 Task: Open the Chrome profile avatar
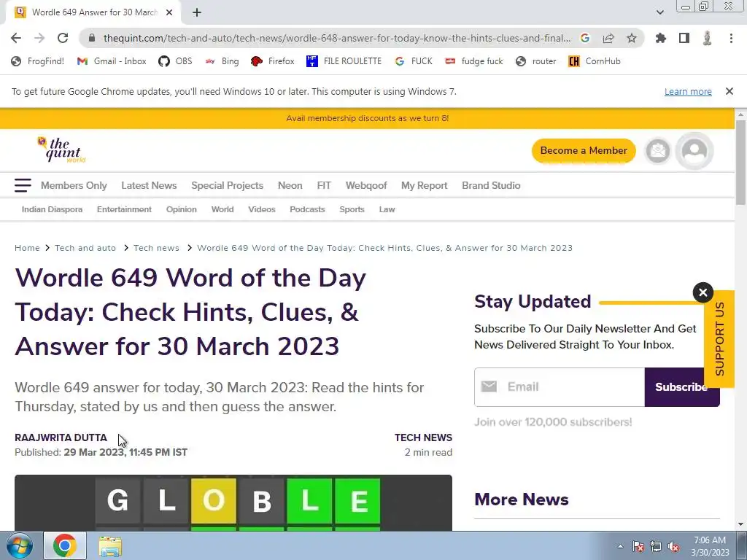coord(708,38)
